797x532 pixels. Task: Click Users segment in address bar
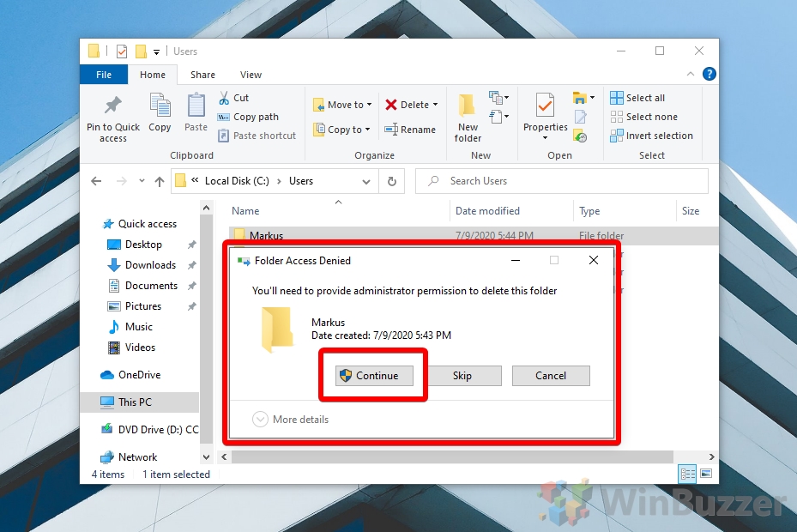coord(301,181)
